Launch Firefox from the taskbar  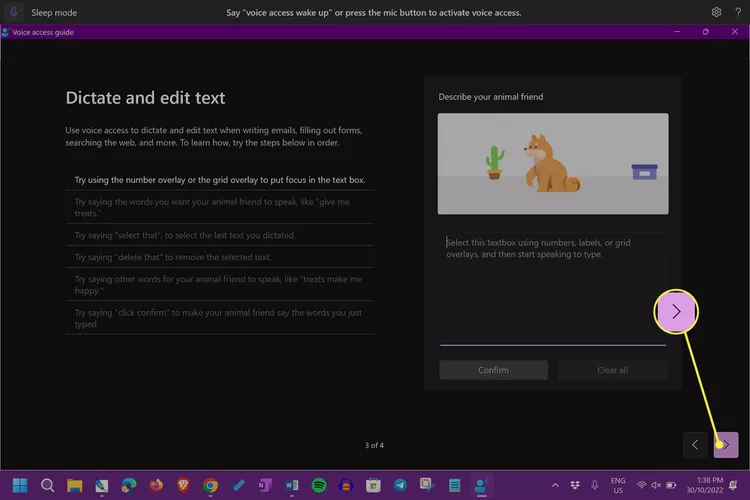(156, 485)
